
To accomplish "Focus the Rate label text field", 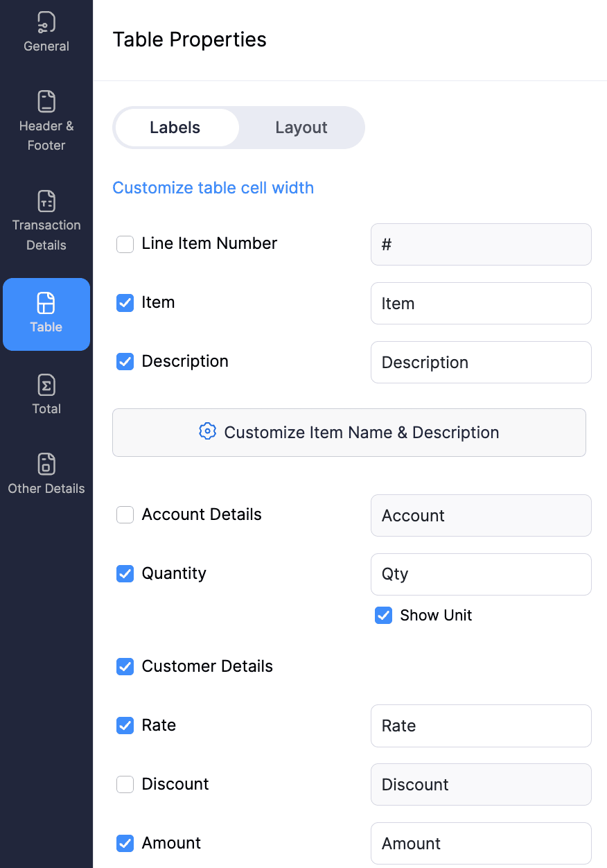I will pyautogui.click(x=481, y=726).
